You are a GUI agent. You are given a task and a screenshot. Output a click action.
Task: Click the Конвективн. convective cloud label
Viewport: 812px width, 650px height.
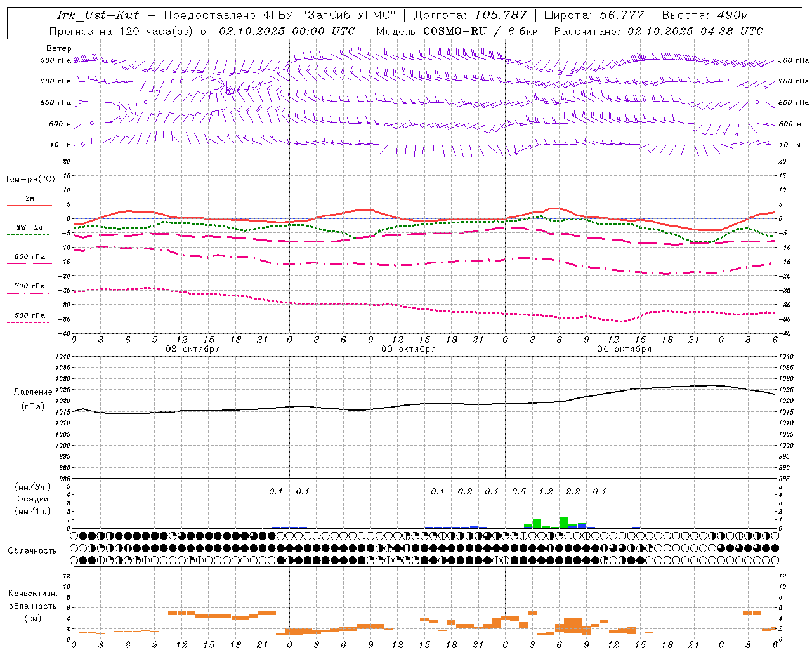32,594
